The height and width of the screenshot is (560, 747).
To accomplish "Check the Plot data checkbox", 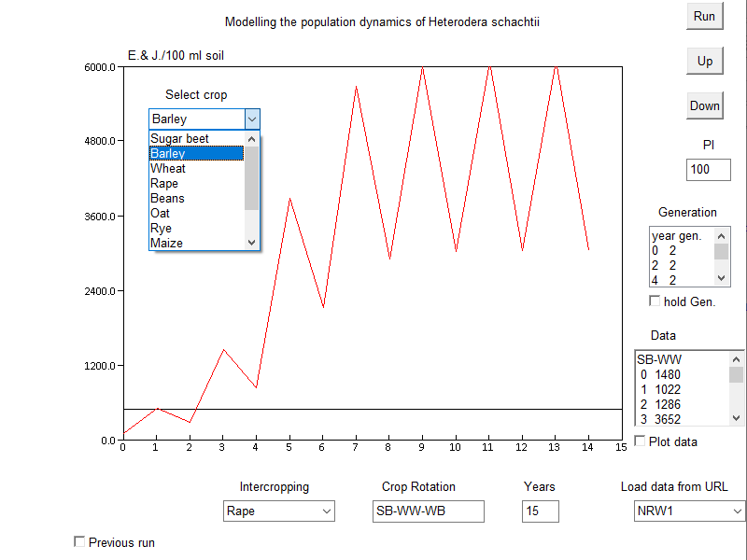I will coord(640,441).
